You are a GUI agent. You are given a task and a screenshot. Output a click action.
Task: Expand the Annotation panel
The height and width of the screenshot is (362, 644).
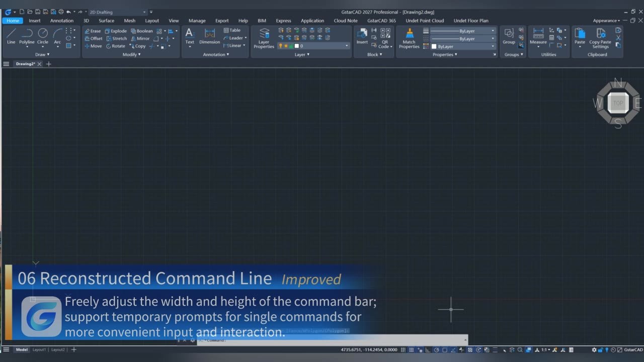216,54
